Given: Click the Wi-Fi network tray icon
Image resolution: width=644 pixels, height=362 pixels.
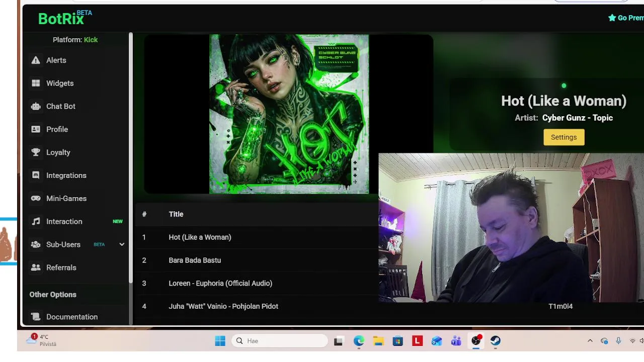Looking at the screenshot, I should coord(632,341).
